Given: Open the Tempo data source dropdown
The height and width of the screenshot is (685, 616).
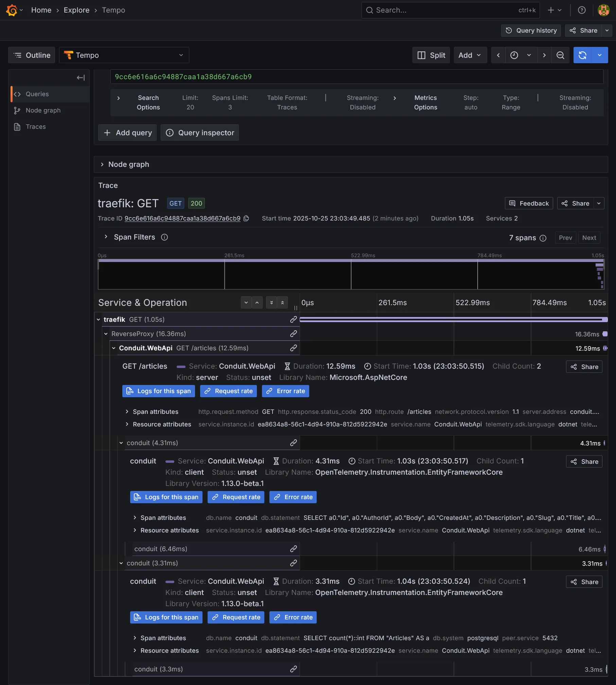Looking at the screenshot, I should tap(124, 55).
